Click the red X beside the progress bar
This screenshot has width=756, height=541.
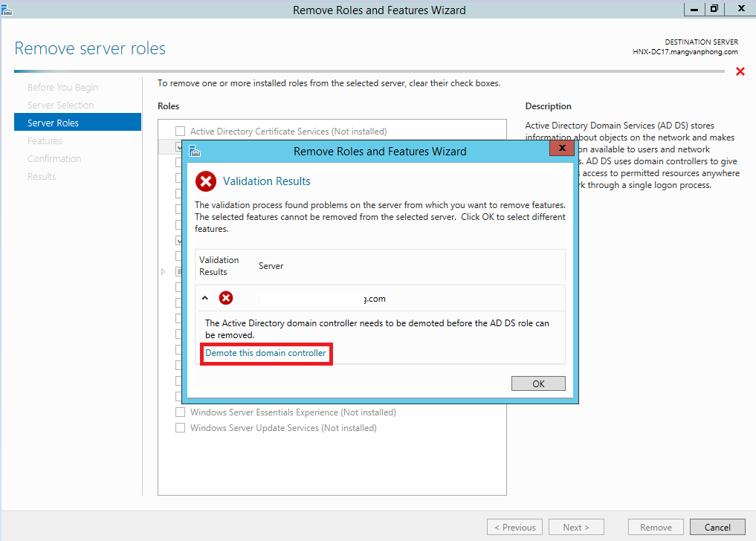(x=740, y=71)
